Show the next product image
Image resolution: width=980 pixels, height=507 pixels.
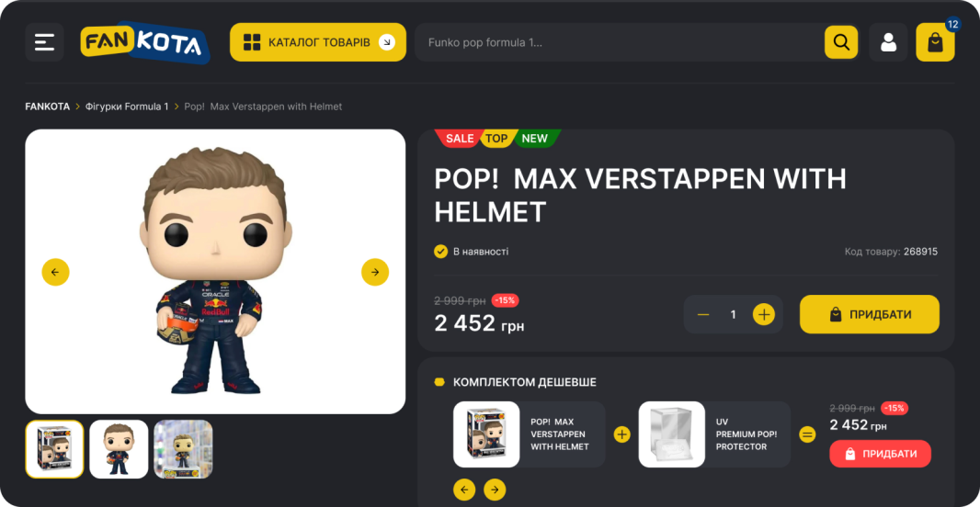(375, 272)
